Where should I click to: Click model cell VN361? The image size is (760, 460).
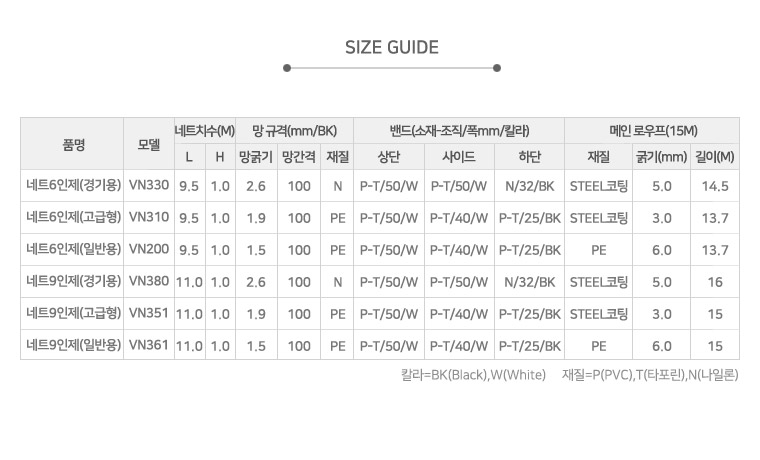[149, 345]
